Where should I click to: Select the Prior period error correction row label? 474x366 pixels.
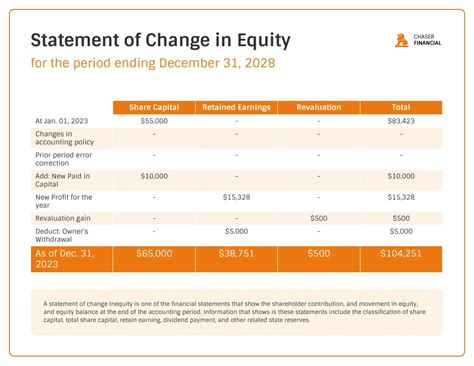(x=64, y=159)
